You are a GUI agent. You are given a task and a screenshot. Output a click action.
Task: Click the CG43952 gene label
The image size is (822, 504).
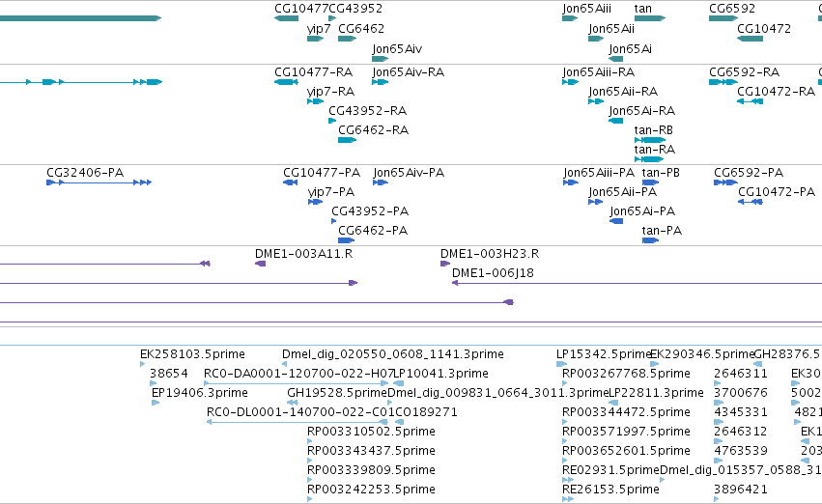(356, 9)
